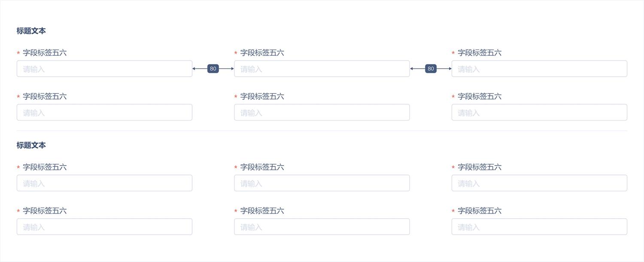Click the 字段标签五六 label above the first section's top-left input

click(x=45, y=53)
